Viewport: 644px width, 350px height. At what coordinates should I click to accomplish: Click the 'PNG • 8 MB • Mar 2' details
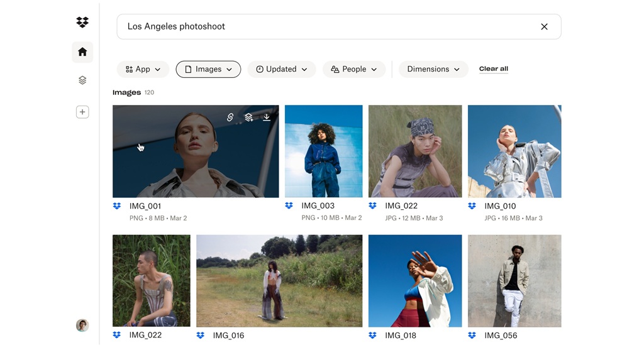click(x=158, y=218)
